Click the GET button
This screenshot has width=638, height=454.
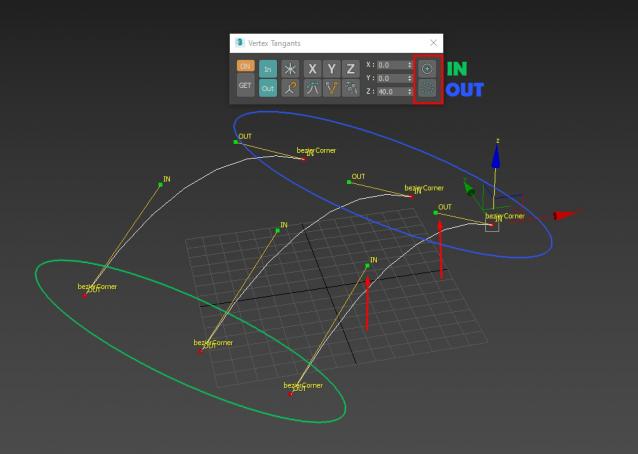245,85
